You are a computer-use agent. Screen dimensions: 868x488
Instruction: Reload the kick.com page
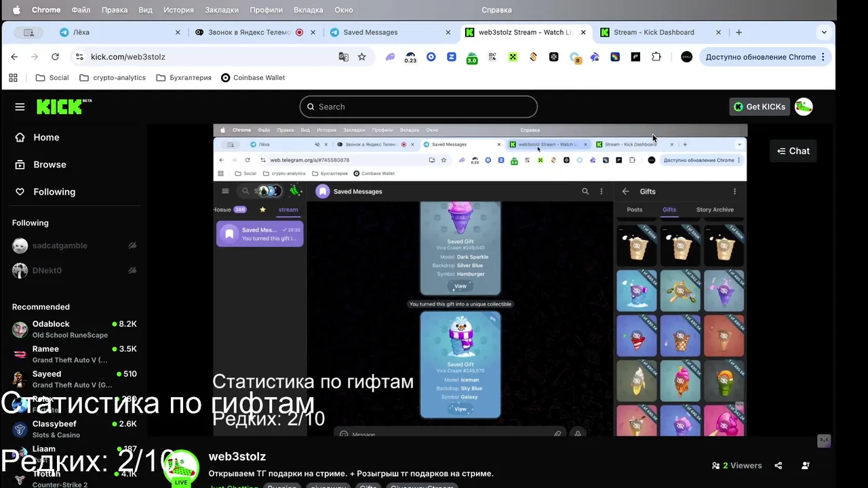click(x=55, y=57)
